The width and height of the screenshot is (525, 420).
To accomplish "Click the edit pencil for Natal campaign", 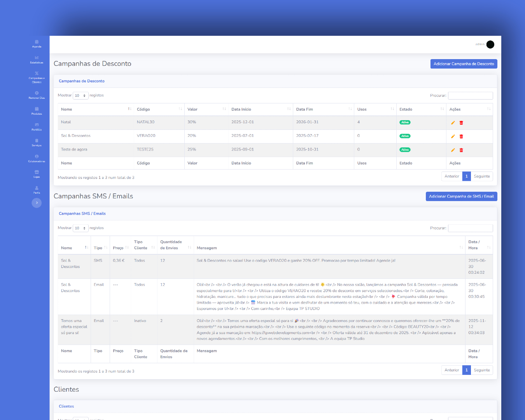I will pos(453,122).
